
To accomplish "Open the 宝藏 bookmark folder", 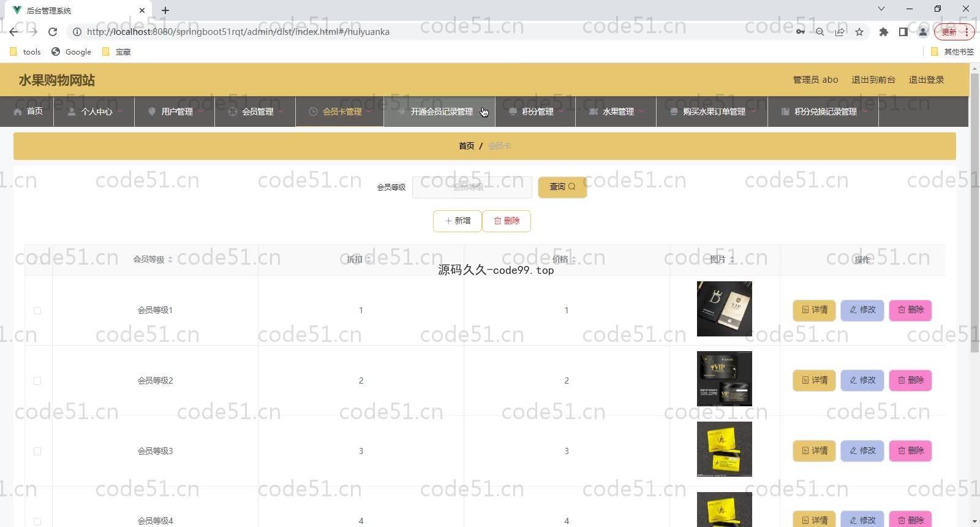I will pyautogui.click(x=116, y=52).
